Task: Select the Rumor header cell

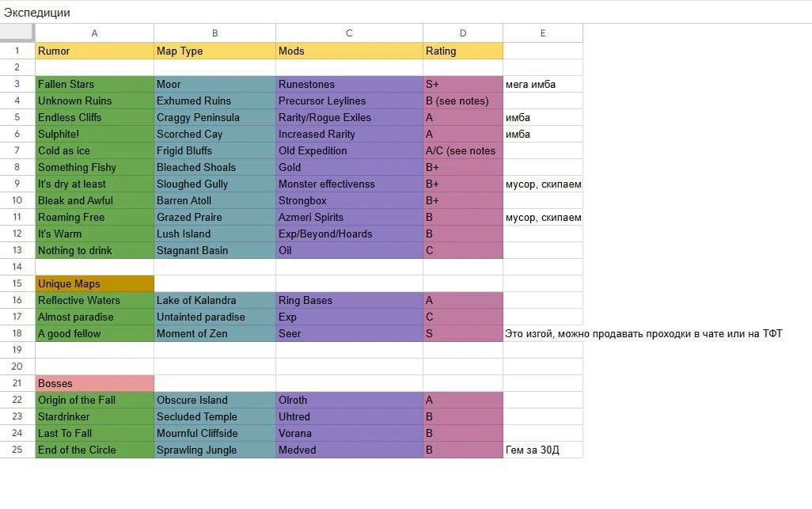Action: point(94,51)
